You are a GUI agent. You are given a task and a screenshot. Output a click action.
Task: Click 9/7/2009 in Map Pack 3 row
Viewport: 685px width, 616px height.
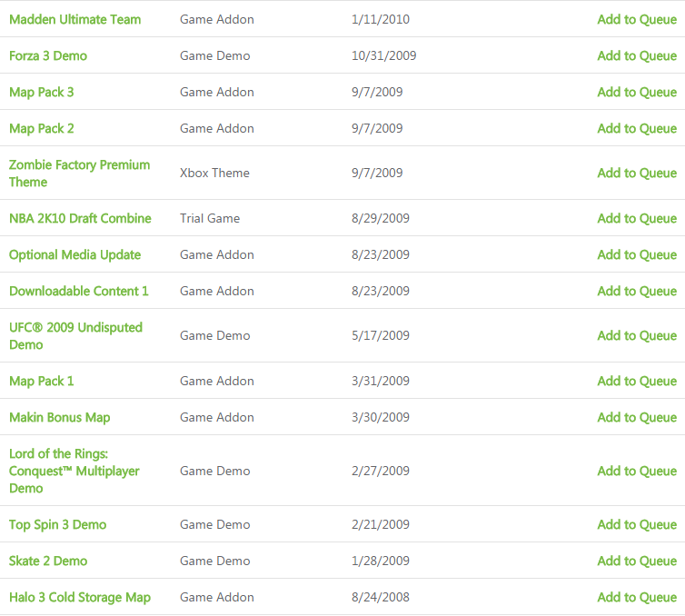(x=377, y=92)
